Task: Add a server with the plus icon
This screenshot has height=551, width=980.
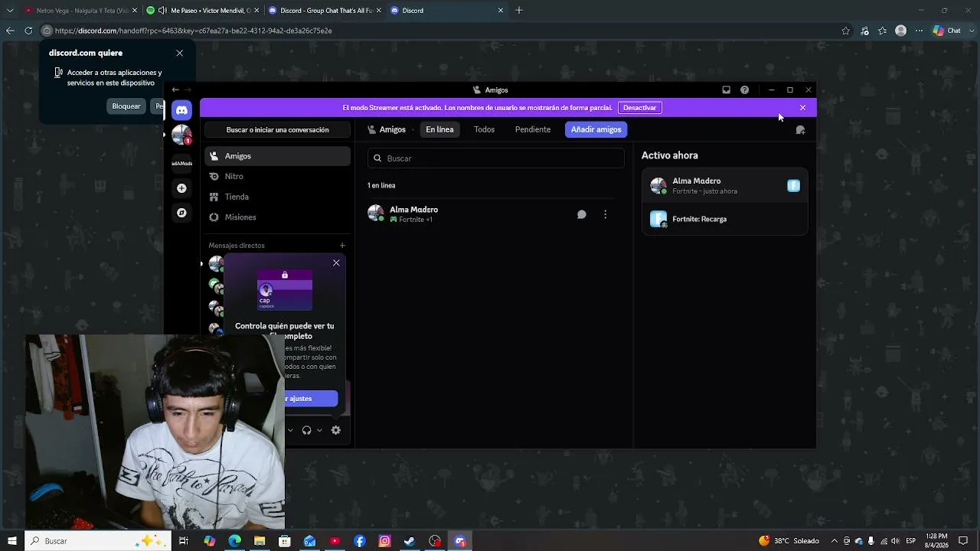Action: point(181,188)
